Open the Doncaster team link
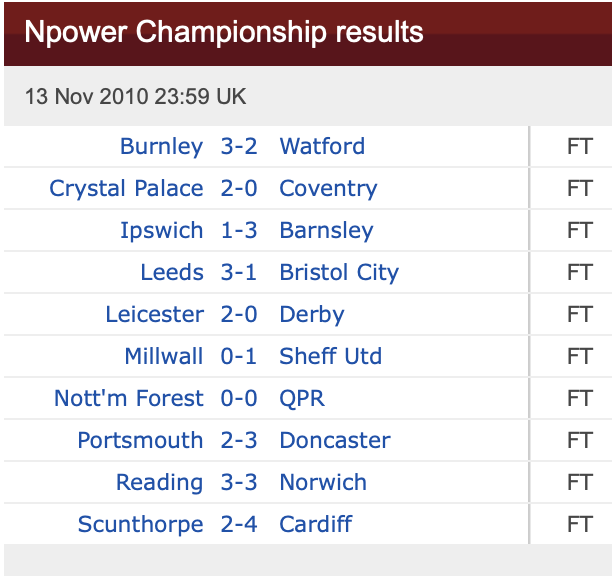 pos(335,441)
